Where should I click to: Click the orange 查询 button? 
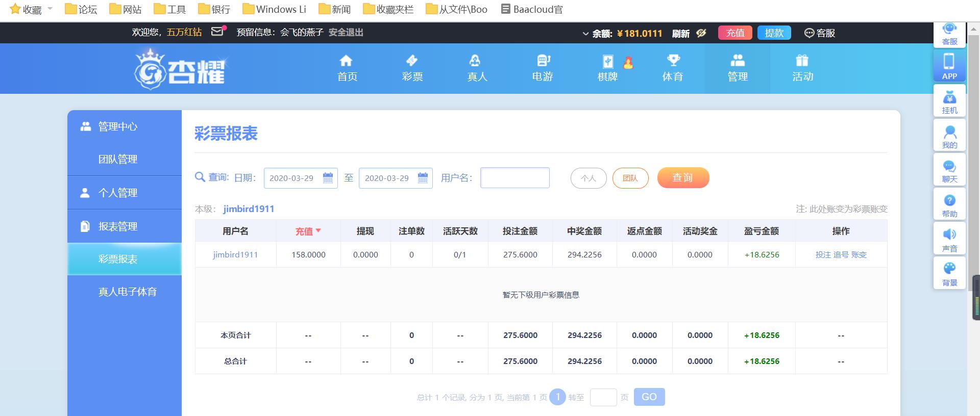point(683,177)
